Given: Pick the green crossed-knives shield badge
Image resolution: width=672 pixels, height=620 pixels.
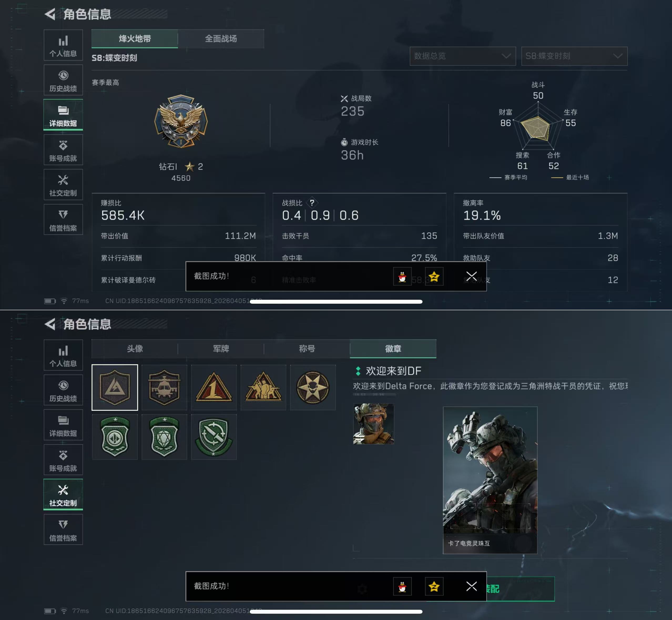Looking at the screenshot, I should click(214, 437).
